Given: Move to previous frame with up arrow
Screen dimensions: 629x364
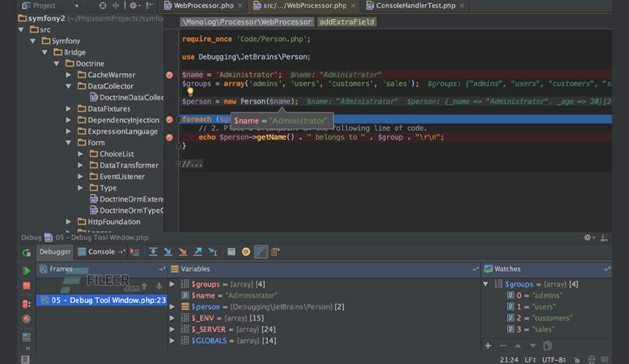Looking at the screenshot, I should tap(144, 286).
